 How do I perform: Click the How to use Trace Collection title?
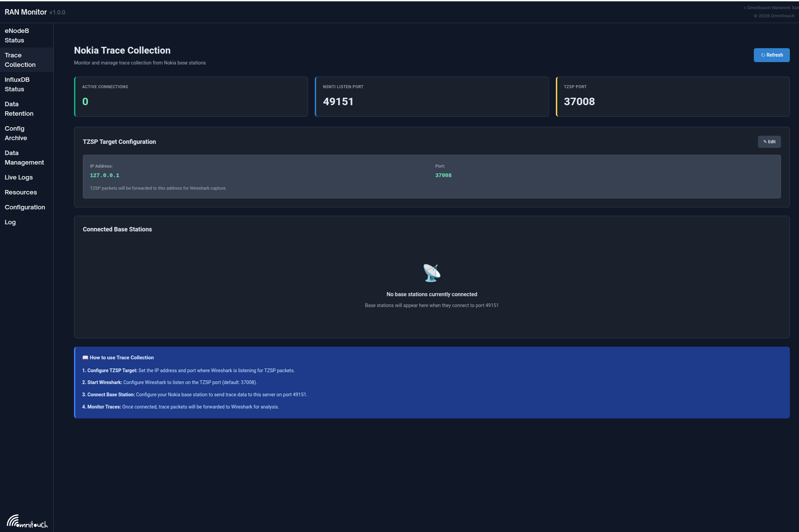(122, 358)
